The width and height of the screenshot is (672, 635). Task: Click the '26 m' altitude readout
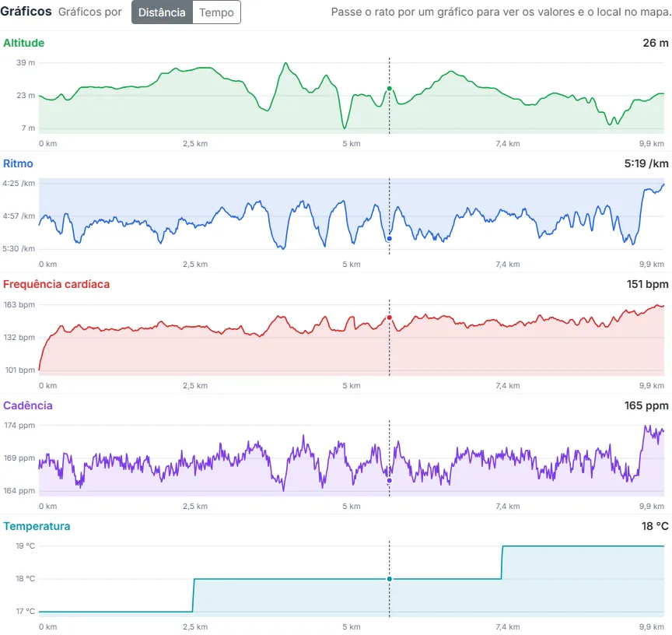656,43
